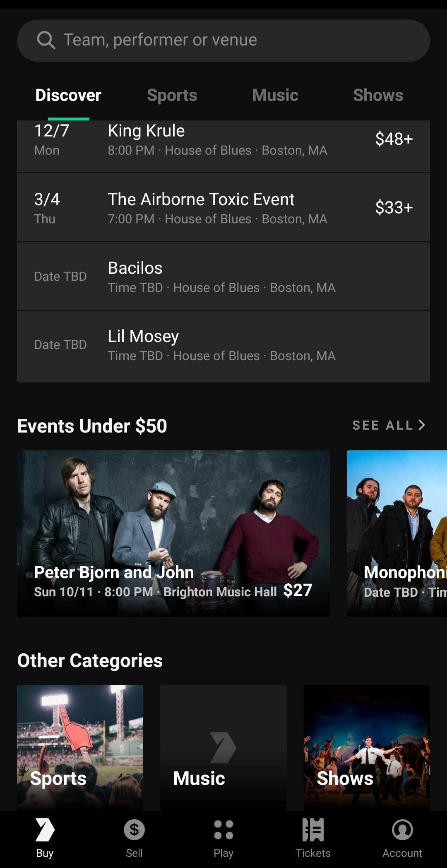Open the Lil Mosey event listing
The width and height of the screenshot is (447, 868).
[x=223, y=347]
